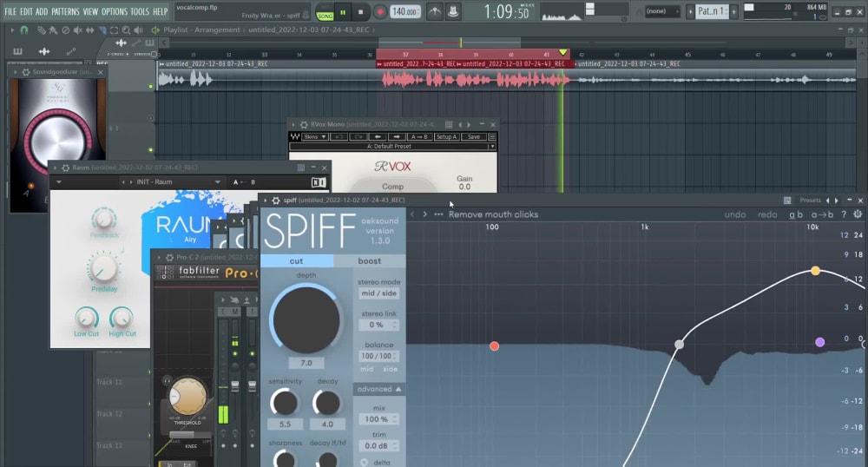Open the Pat..n 1 pattern selector
This screenshot has height=467, width=868.
711,11
